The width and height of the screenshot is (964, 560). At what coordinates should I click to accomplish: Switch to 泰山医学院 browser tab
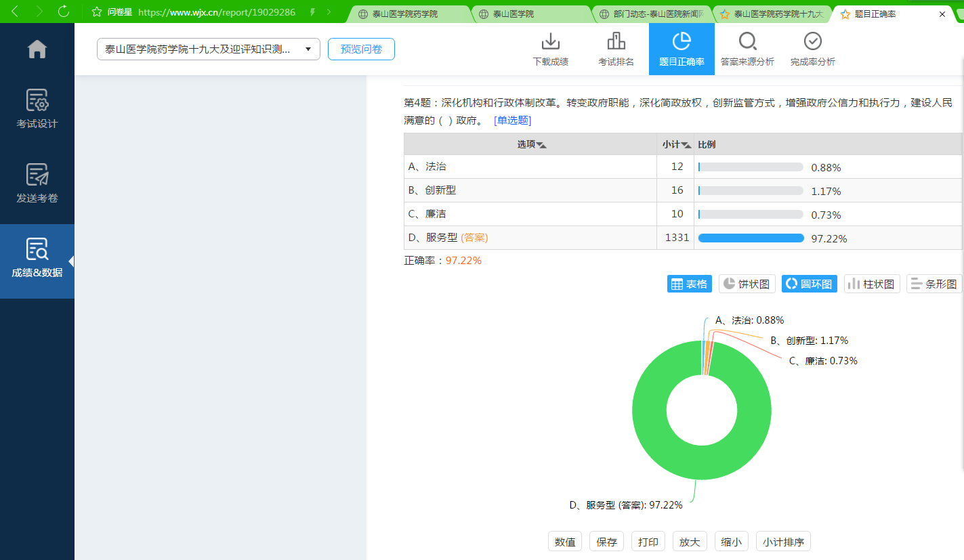pos(527,14)
